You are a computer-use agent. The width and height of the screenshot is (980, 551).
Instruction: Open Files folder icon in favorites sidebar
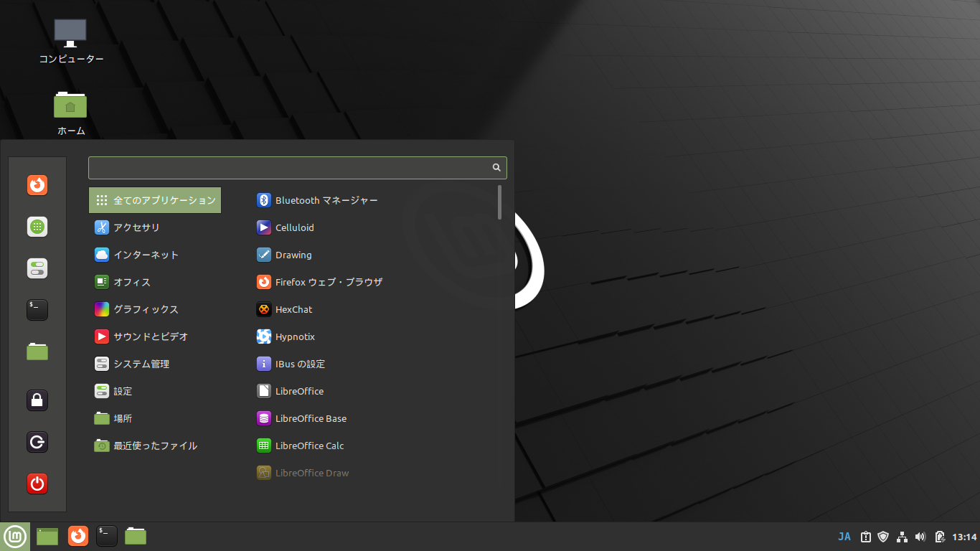point(37,352)
